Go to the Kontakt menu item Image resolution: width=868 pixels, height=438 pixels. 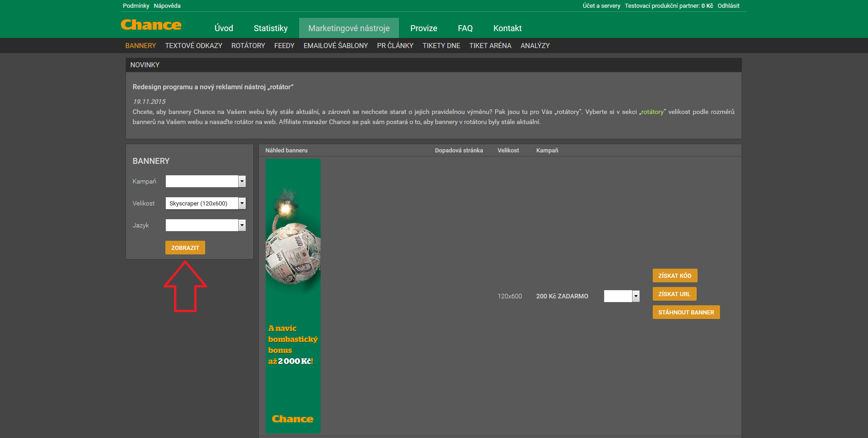pos(508,28)
